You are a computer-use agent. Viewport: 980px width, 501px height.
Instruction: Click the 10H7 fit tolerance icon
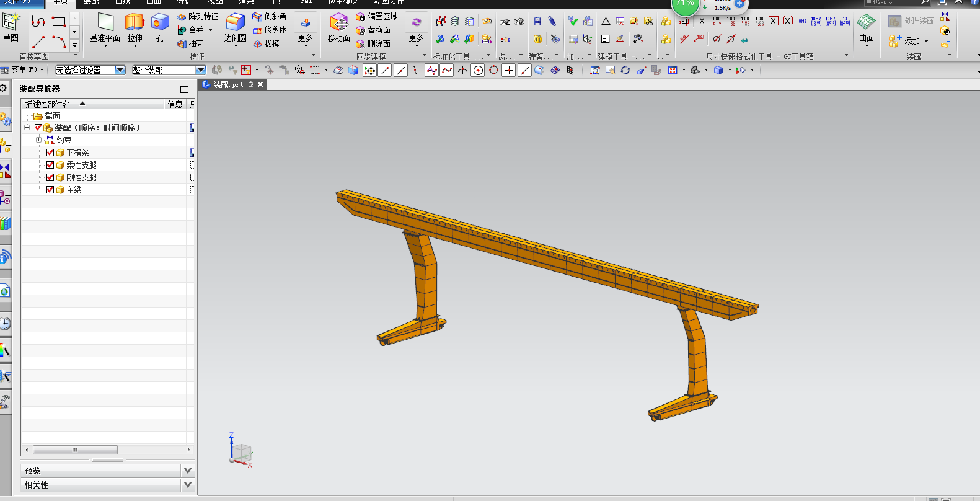pos(801,21)
